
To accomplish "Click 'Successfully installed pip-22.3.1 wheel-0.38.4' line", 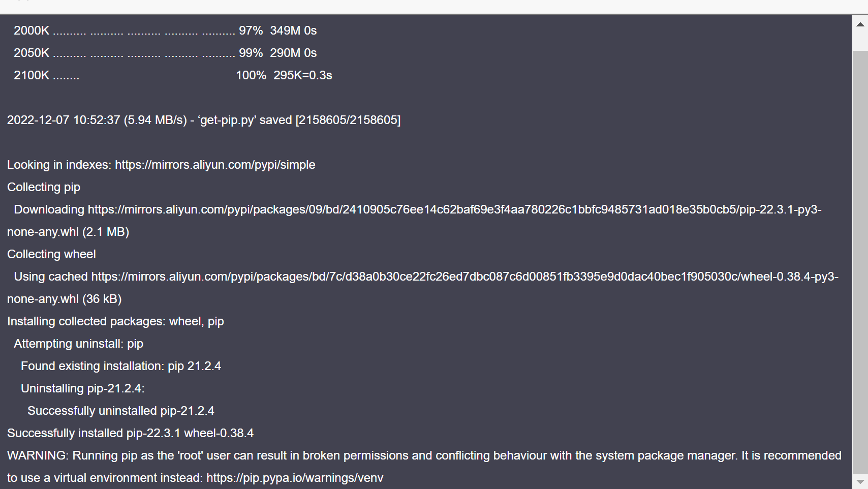I will tap(130, 433).
